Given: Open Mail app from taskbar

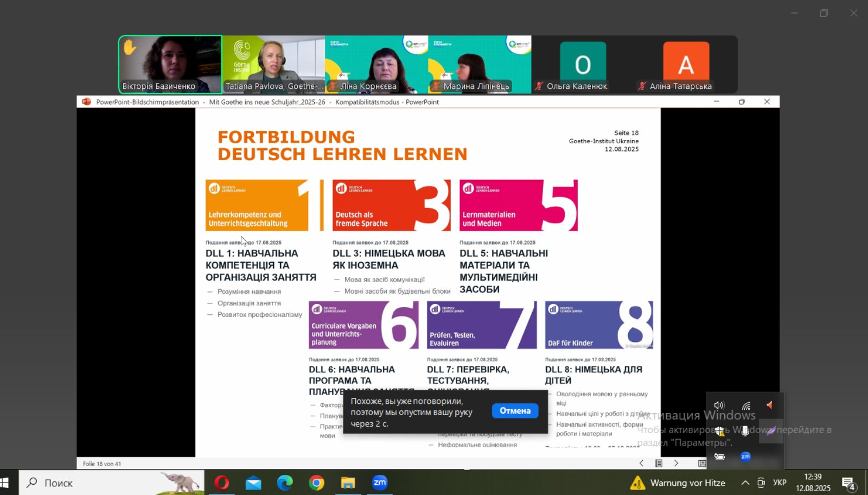Looking at the screenshot, I should [253, 483].
